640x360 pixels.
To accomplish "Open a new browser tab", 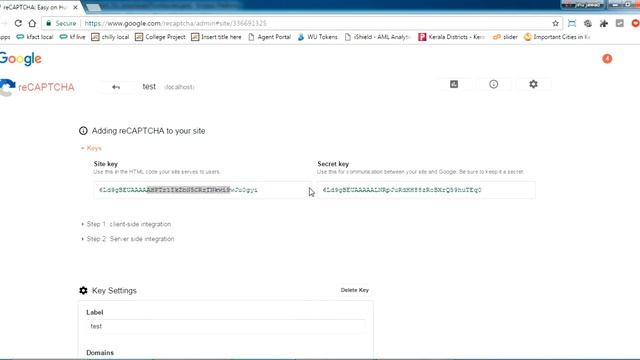I will click(x=93, y=7).
